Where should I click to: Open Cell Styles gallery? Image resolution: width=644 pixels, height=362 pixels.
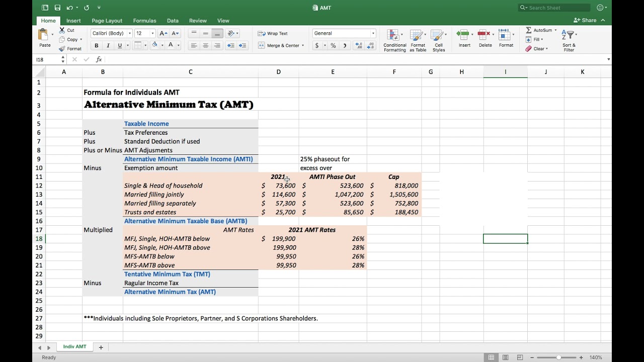(439, 40)
